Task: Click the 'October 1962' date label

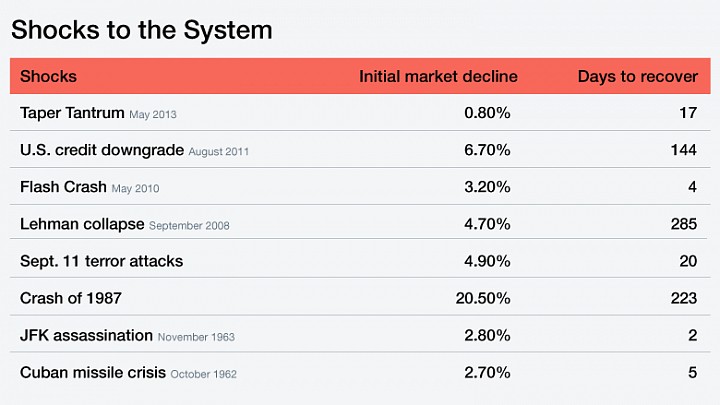Action: click(x=203, y=374)
